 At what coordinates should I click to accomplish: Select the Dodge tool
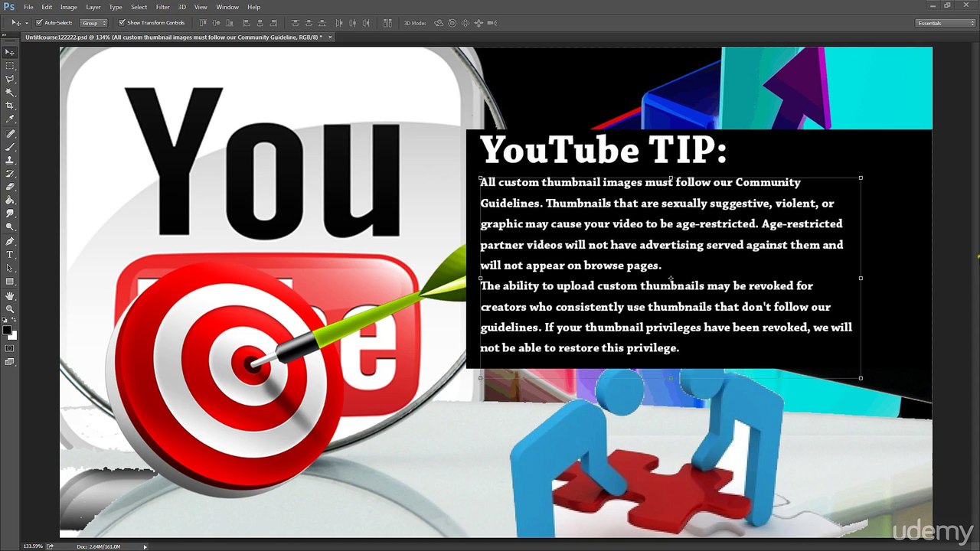pos(10,227)
